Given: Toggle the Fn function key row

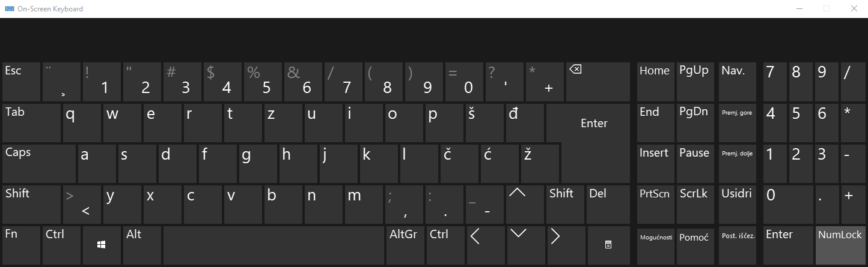Looking at the screenshot, I should (21, 245).
